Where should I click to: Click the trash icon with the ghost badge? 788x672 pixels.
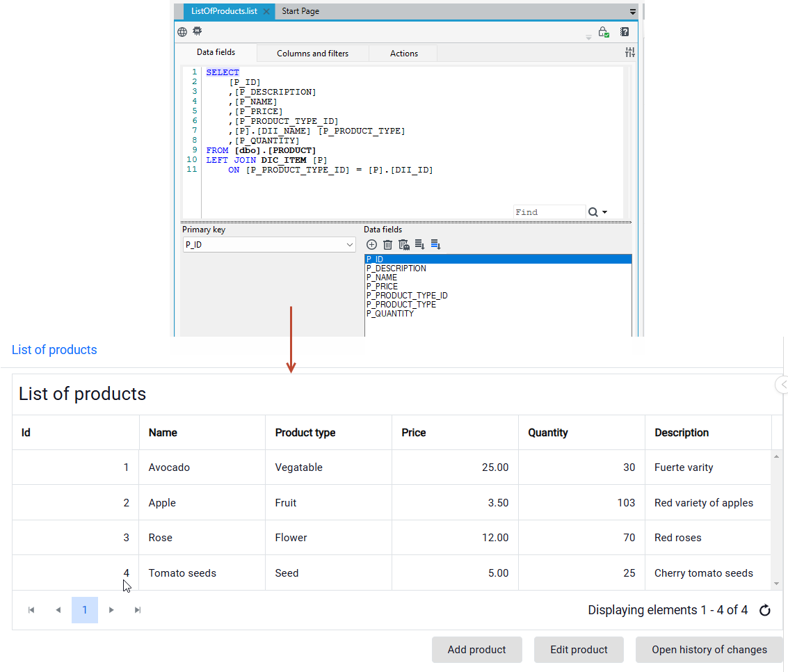tap(403, 245)
